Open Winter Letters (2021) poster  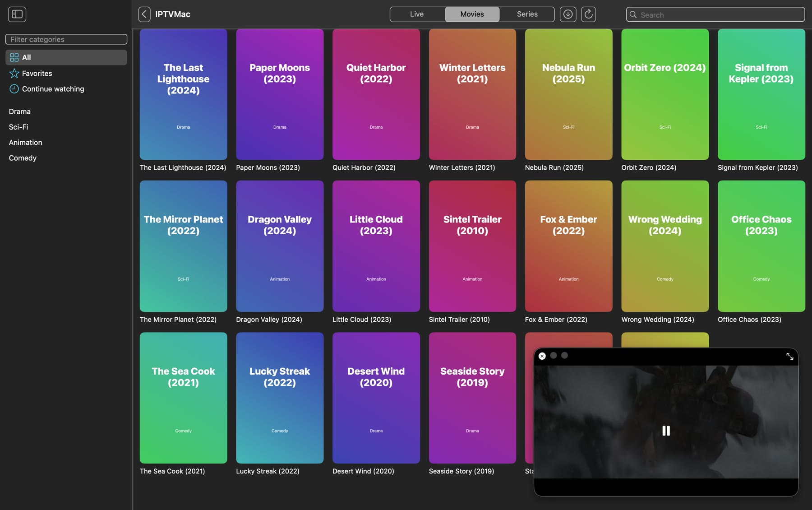472,94
